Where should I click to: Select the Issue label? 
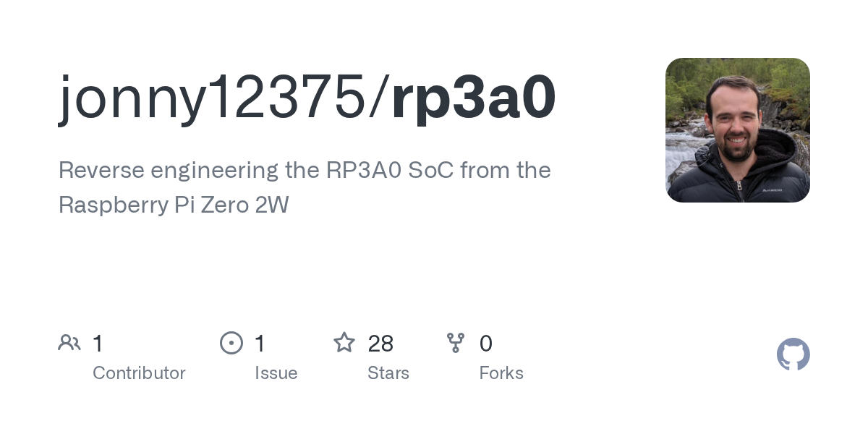pos(276,373)
